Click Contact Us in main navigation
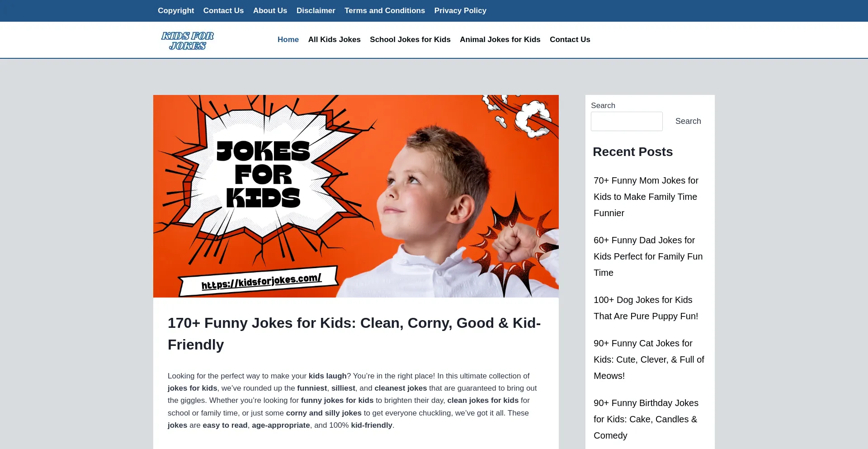 570,39
